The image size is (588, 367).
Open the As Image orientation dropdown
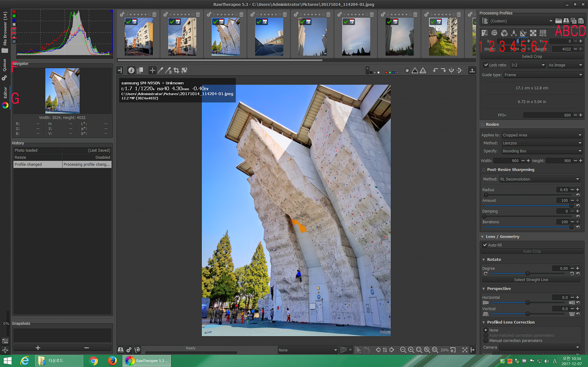pyautogui.click(x=565, y=65)
